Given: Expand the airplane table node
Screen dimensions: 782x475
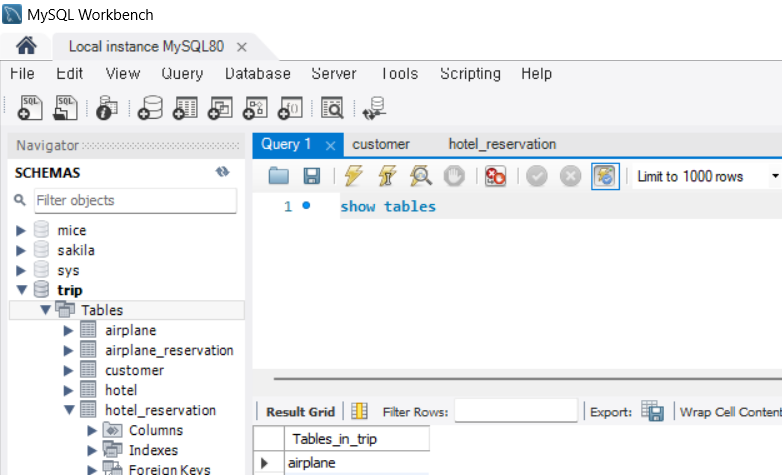Looking at the screenshot, I should pos(68,330).
